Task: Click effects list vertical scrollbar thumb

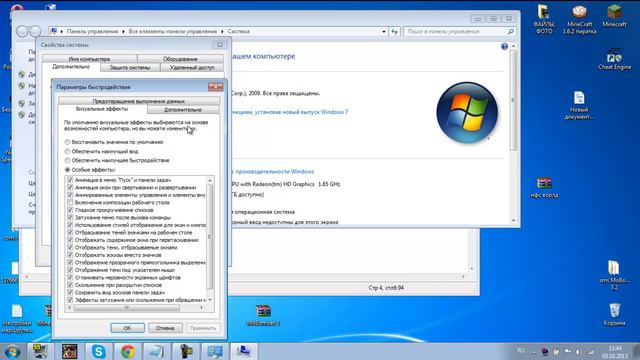Action: pos(210,236)
